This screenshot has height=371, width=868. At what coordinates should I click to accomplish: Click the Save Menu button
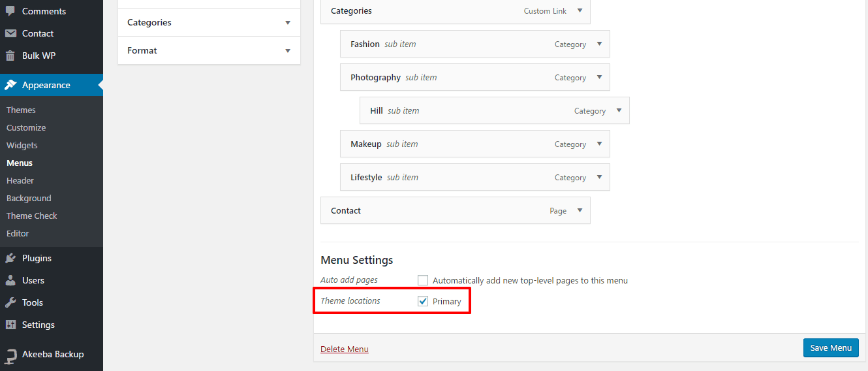pos(830,347)
